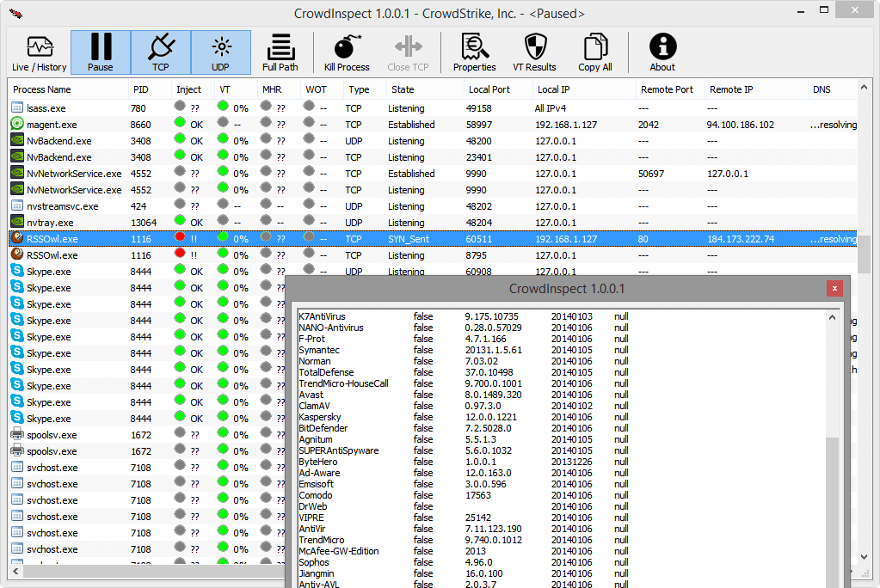Click the Full Path toolbar icon
The width and height of the screenshot is (880, 588).
(x=280, y=52)
